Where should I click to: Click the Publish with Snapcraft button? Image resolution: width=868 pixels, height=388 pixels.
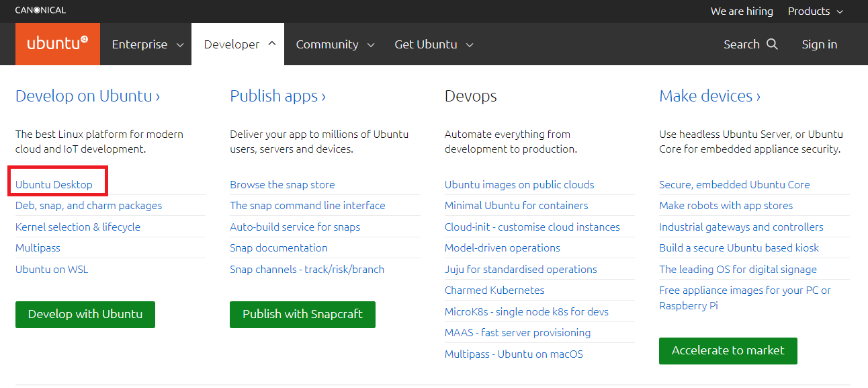[302, 314]
